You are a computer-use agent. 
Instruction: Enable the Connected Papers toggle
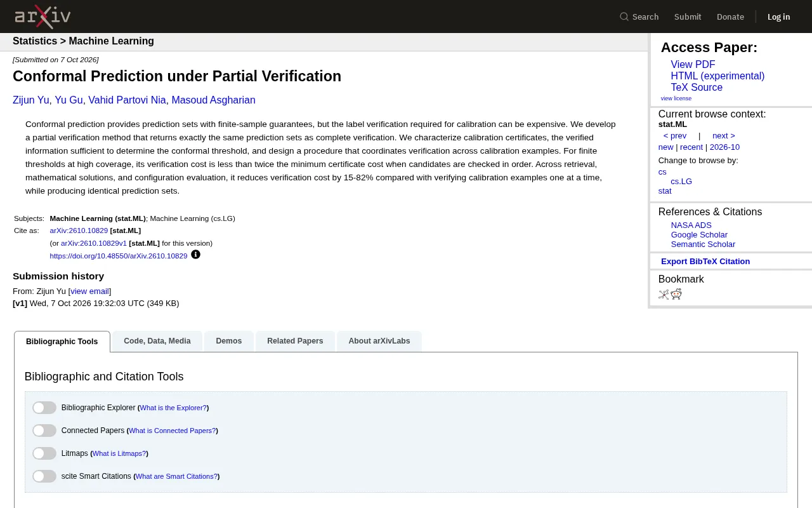coord(44,431)
